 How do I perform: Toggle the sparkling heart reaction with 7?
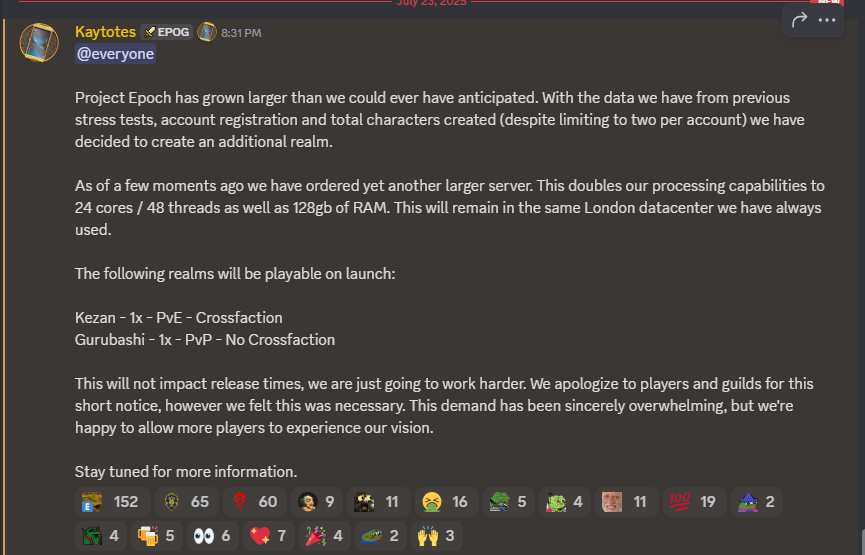269,536
